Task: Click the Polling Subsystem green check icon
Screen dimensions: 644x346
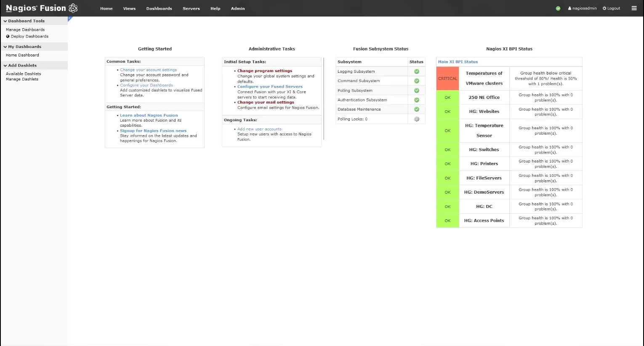Action: pyautogui.click(x=417, y=90)
